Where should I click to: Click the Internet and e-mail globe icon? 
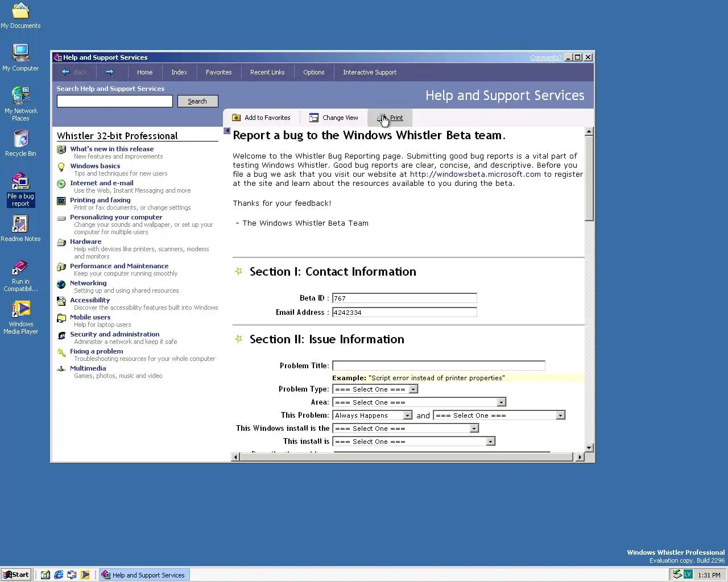click(x=61, y=184)
